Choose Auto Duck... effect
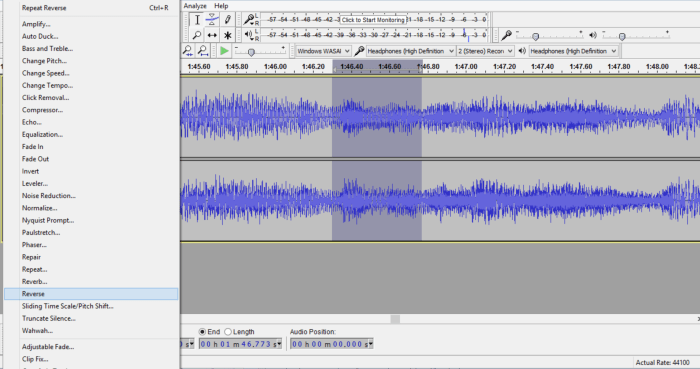Screen dimensions: 700x369 (91, 36)
